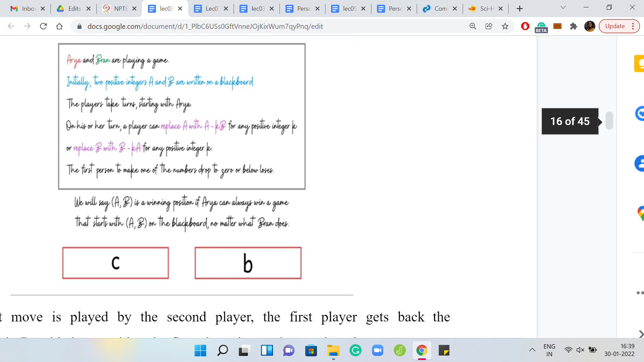Click the browser reload icon
Viewport: 644px width, 362px height.
pyautogui.click(x=43, y=26)
